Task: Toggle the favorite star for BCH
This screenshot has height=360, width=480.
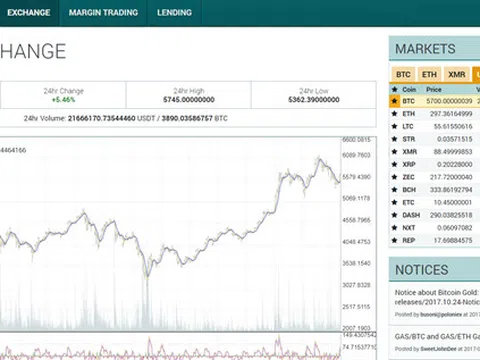Action: (395, 190)
